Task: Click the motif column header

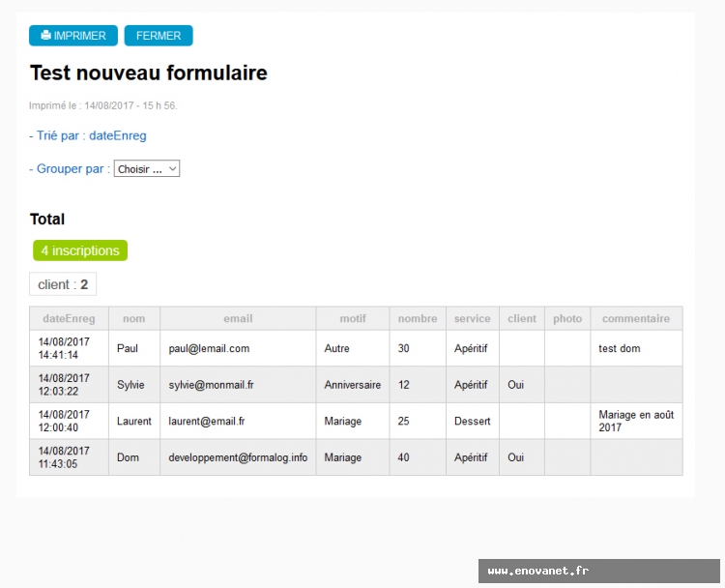Action: tap(353, 318)
